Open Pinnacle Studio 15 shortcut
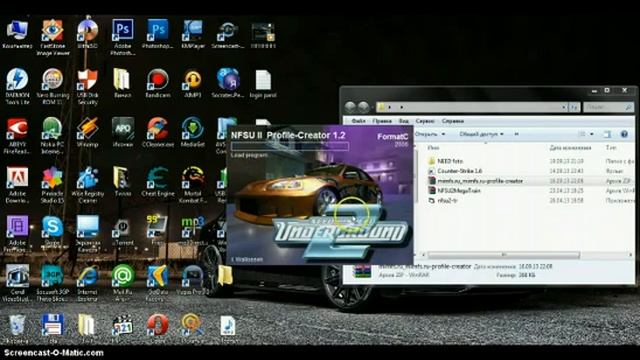 coord(52,185)
